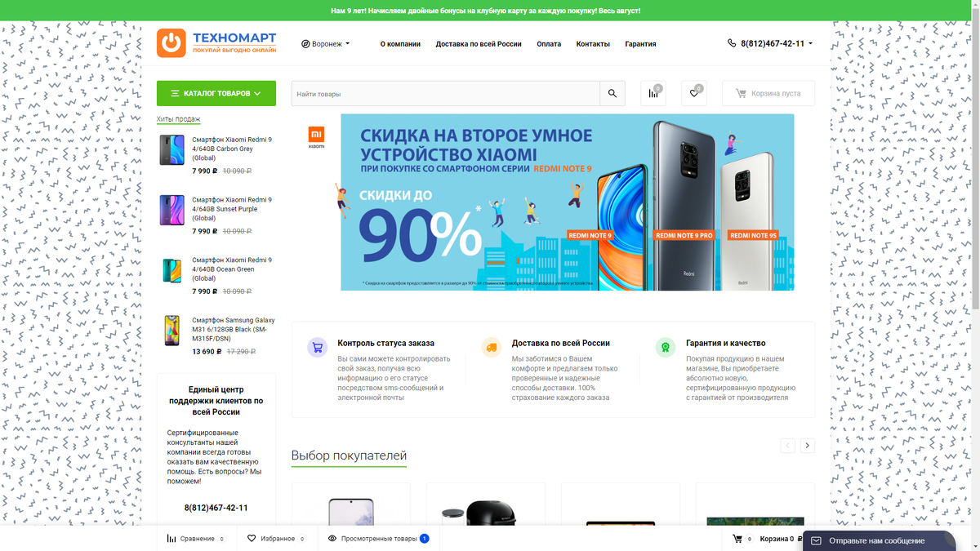
Task: Open the eye icon for viewed products
Action: click(x=332, y=539)
